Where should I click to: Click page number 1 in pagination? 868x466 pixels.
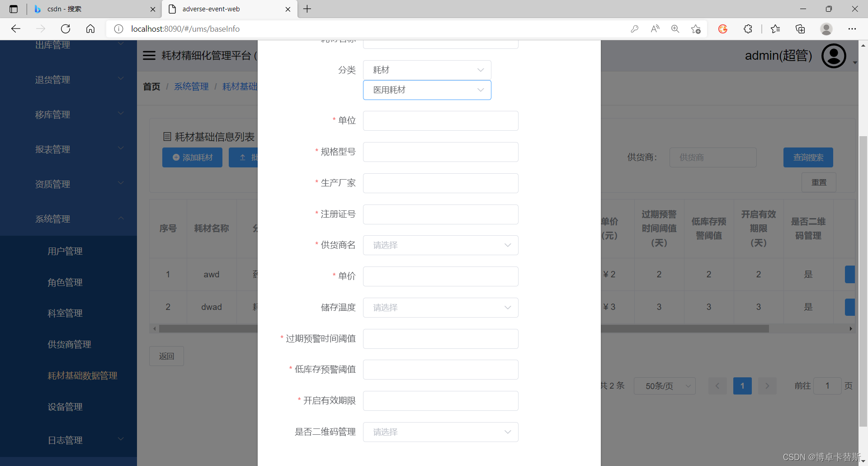point(742,386)
